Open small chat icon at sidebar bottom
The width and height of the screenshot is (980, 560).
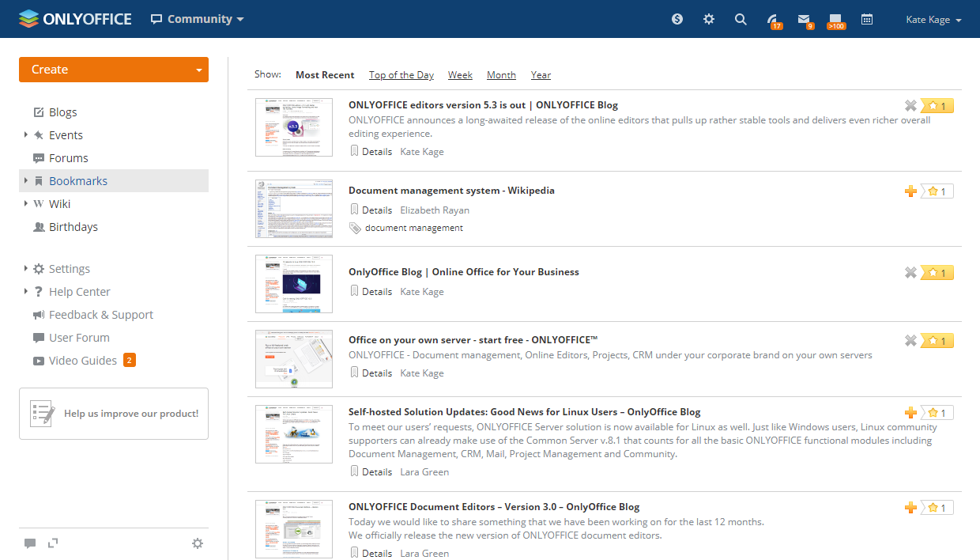pyautogui.click(x=30, y=543)
